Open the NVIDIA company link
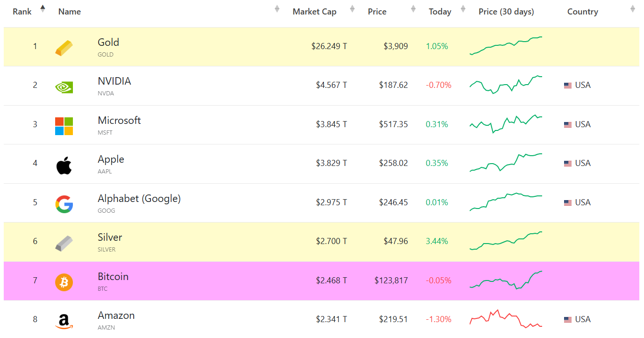 114,81
